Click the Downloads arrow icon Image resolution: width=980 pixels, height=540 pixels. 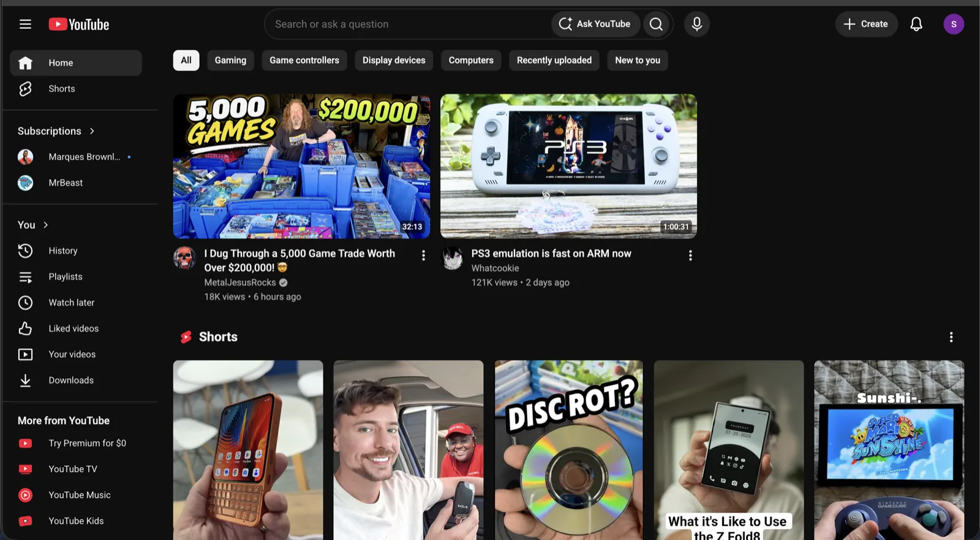pyautogui.click(x=25, y=381)
